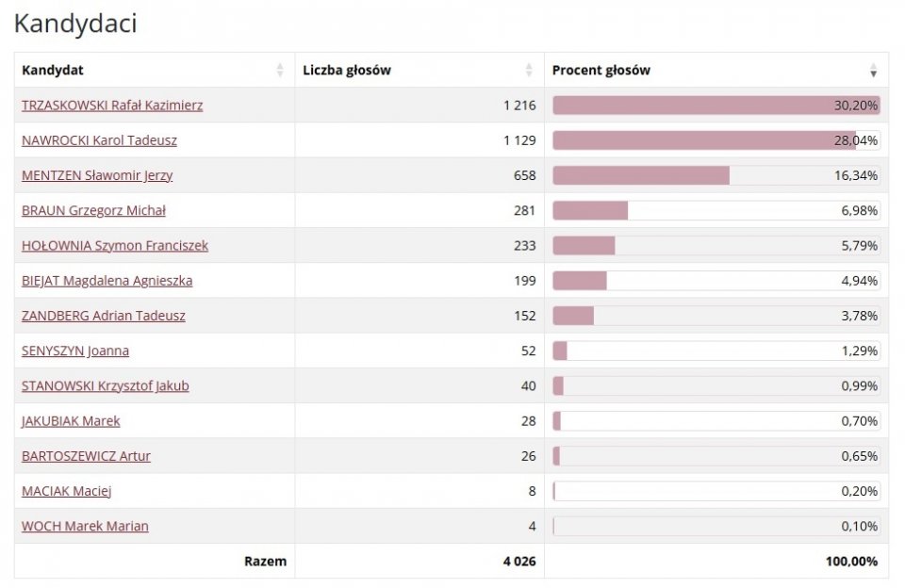
Task: Sort table by Kandydat column arrows
Action: pos(280,71)
